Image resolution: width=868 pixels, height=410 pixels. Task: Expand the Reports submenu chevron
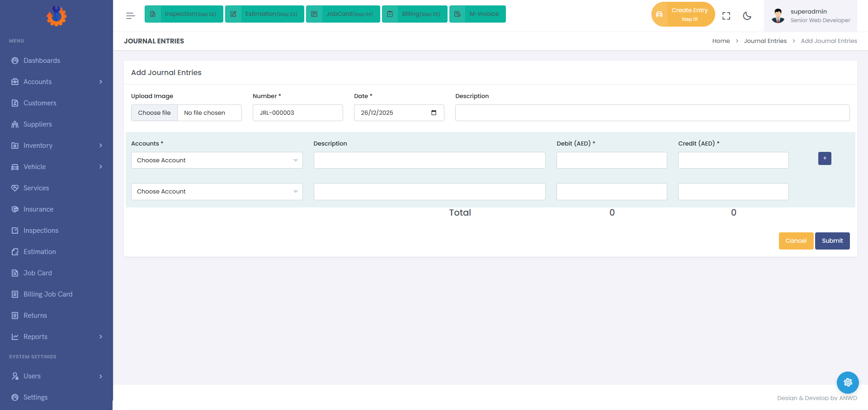click(x=101, y=337)
